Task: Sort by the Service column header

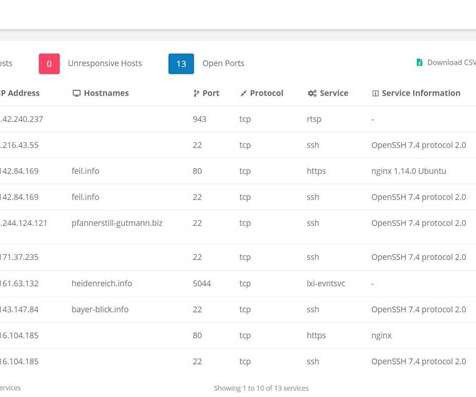Action: click(x=328, y=93)
